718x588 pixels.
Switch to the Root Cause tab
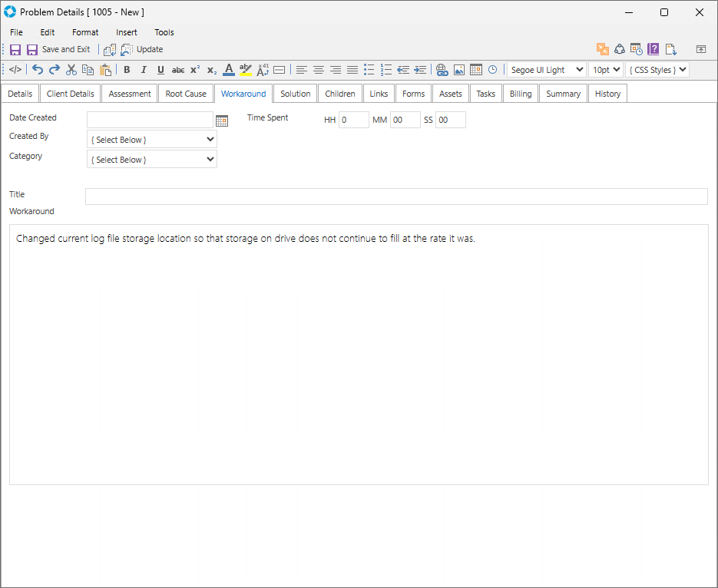pyautogui.click(x=186, y=94)
